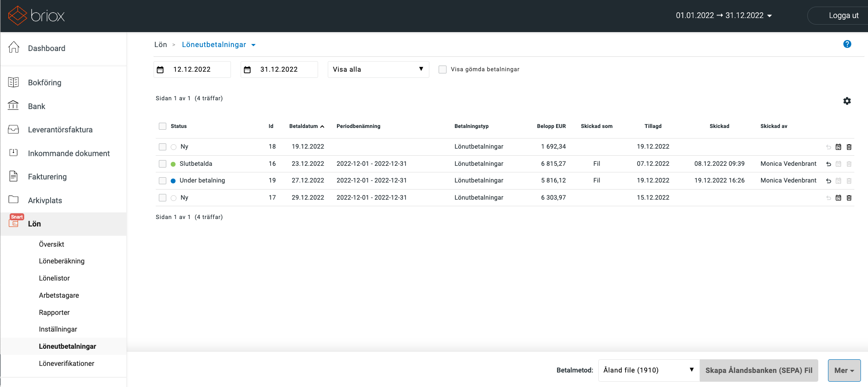Click the briox logo icon
The height and width of the screenshot is (387, 868).
tap(18, 16)
